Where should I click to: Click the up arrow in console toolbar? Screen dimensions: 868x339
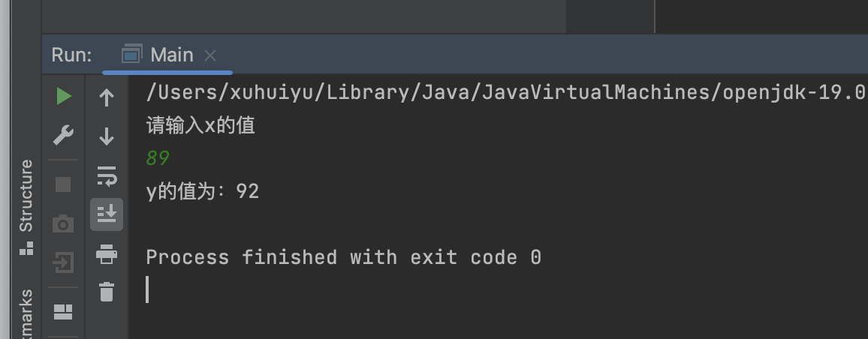(x=107, y=97)
